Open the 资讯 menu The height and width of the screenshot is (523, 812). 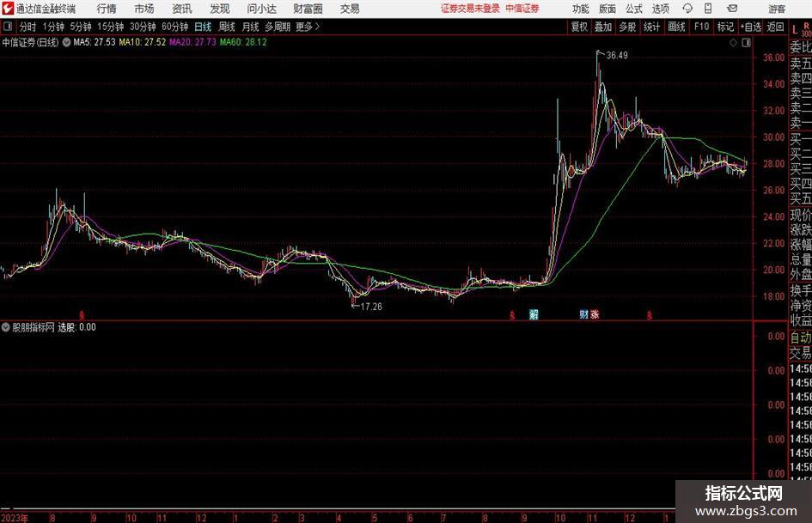182,9
